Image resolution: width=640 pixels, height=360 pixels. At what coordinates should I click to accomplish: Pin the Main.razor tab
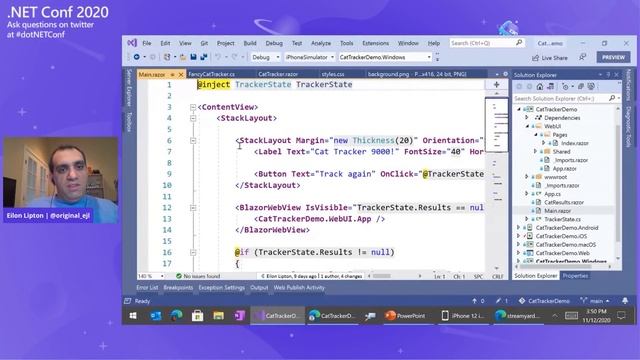click(172, 75)
